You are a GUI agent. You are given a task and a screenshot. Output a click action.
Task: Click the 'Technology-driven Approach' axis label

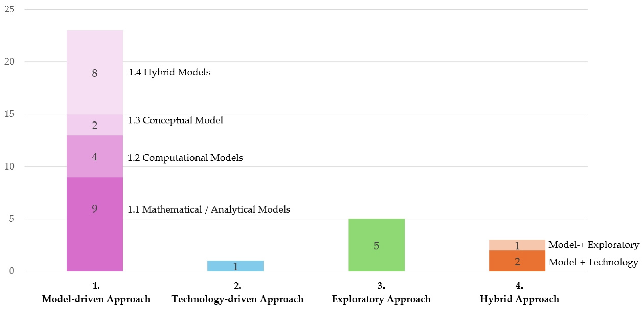pos(237,299)
